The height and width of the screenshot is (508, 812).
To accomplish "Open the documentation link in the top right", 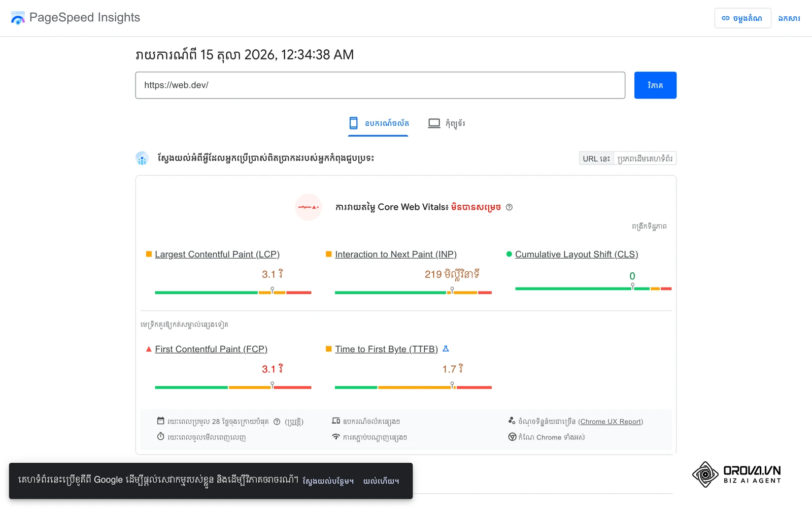I will coord(789,18).
